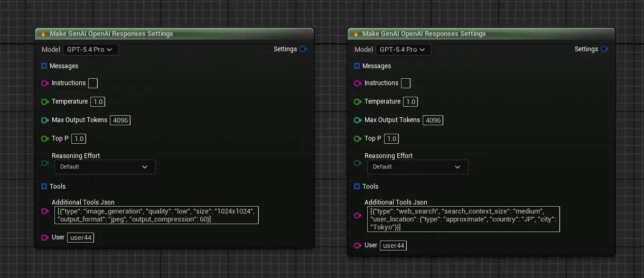Click the Temperature pin on right node
Screen dimensions: 644x278
point(358,101)
